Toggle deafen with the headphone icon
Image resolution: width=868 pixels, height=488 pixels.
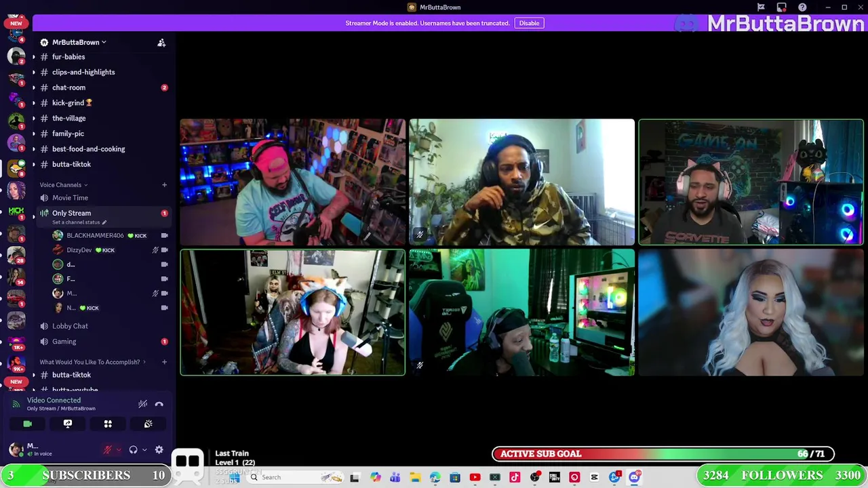point(133,449)
